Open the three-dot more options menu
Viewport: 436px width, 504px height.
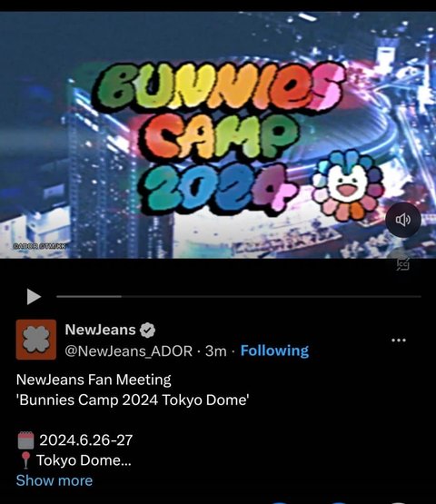click(x=399, y=341)
